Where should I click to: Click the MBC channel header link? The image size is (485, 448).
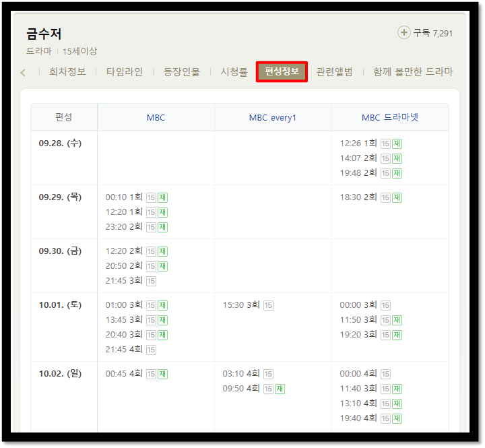[x=156, y=118]
